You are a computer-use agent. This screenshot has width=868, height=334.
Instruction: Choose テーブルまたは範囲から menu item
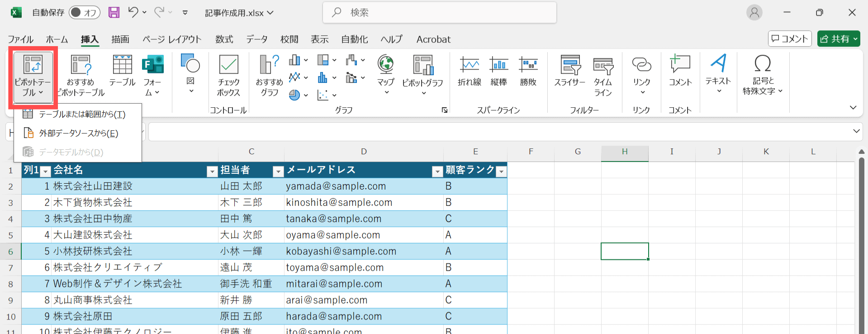(x=78, y=114)
